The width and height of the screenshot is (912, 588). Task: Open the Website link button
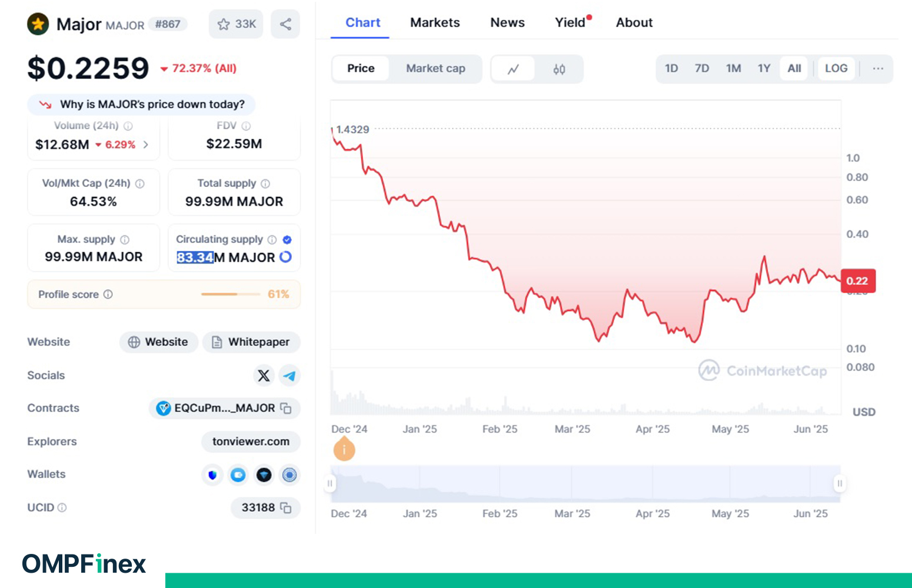[x=158, y=342]
